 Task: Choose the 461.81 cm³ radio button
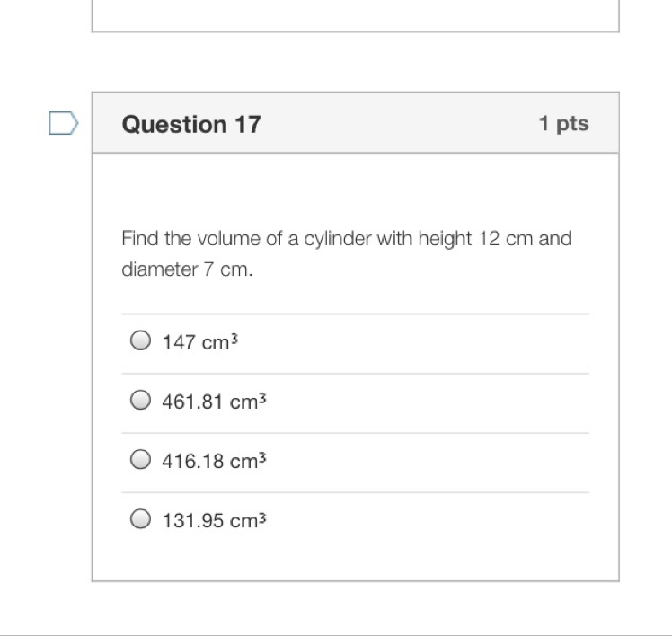point(140,401)
